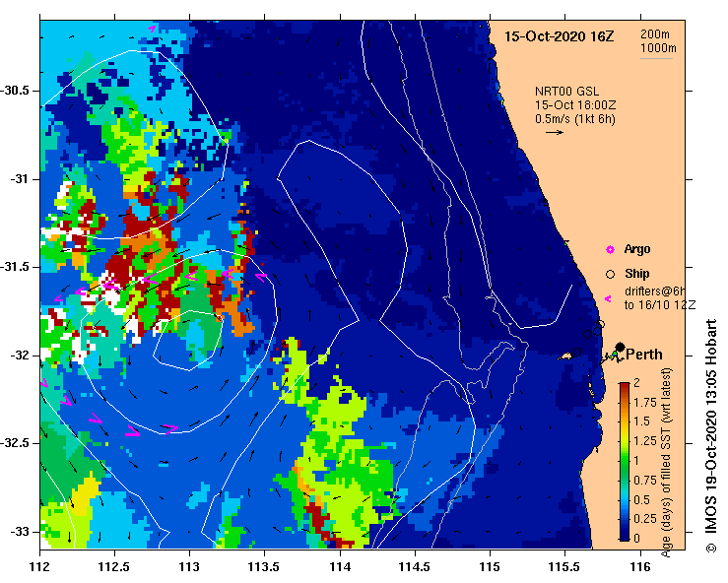
Task: Click the colorbar tick label '1.5'
Action: click(x=642, y=421)
